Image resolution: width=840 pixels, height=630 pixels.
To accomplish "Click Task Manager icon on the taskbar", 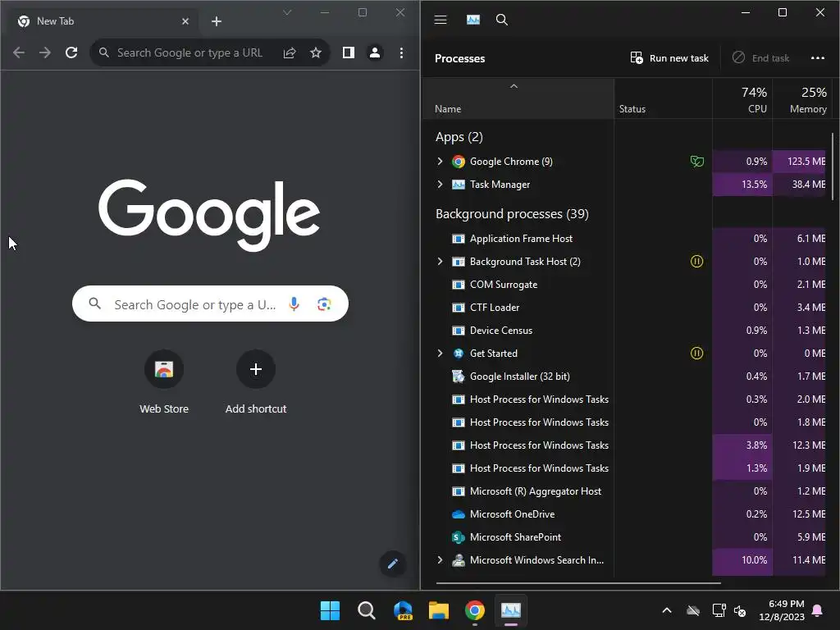I will point(511,610).
